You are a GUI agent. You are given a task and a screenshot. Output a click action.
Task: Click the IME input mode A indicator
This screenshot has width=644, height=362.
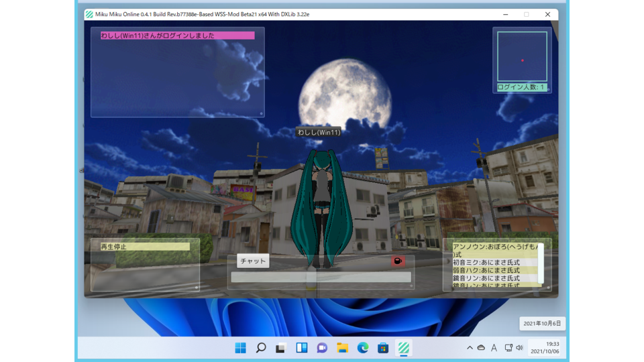(x=494, y=348)
